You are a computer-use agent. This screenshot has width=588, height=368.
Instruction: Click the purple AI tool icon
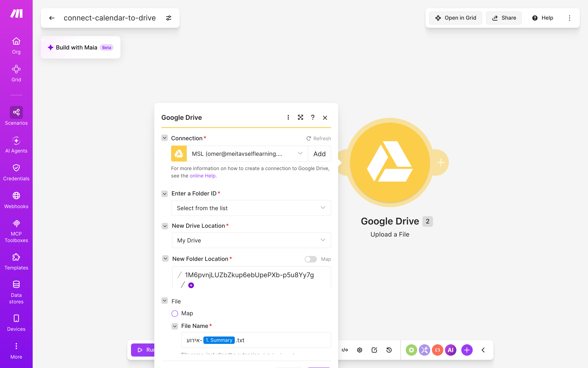tap(450, 350)
